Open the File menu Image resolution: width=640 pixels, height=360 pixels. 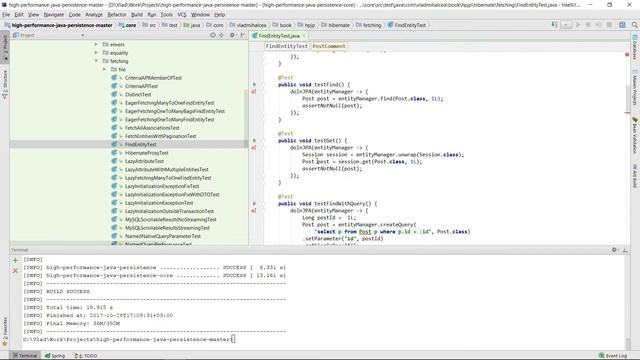coord(6,14)
